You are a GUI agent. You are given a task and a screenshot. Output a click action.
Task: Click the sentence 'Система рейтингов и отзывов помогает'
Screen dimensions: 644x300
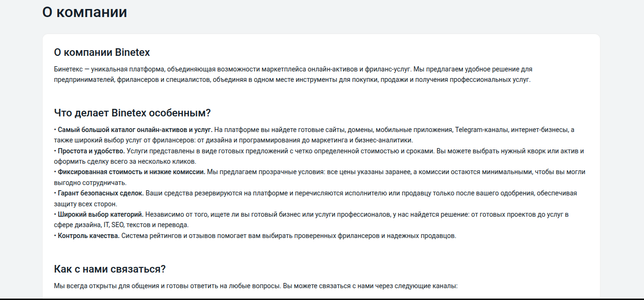(x=289, y=236)
